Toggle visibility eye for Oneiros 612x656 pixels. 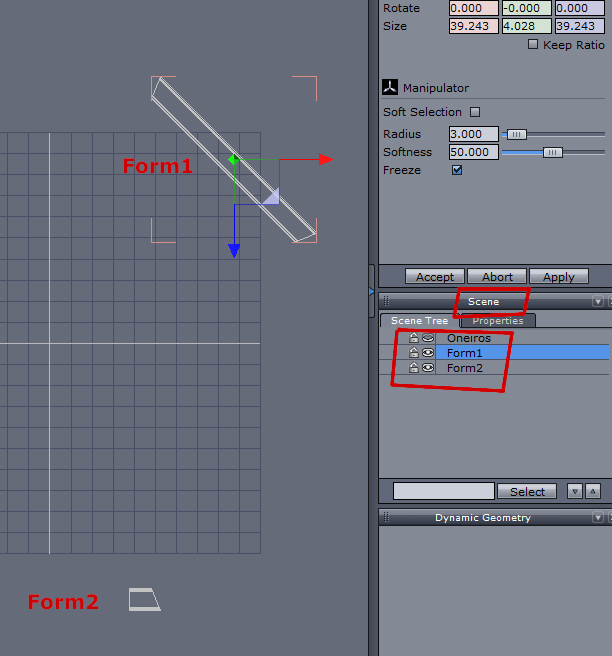tap(428, 338)
